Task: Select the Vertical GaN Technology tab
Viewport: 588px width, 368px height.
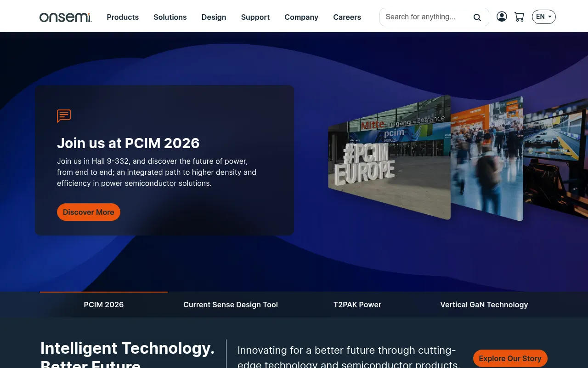Action: click(484, 305)
